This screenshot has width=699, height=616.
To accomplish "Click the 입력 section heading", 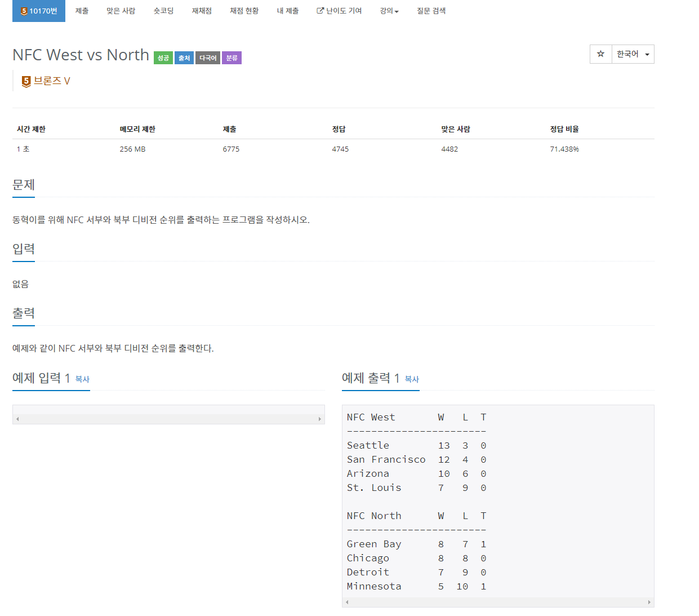I will click(24, 249).
